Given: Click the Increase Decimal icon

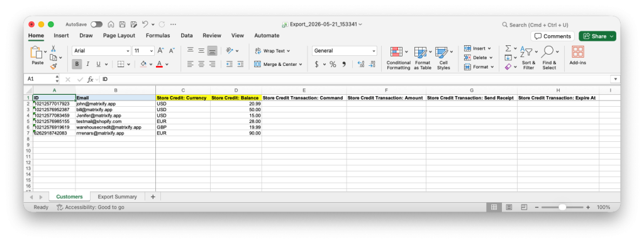Looking at the screenshot, I should pyautogui.click(x=361, y=64).
